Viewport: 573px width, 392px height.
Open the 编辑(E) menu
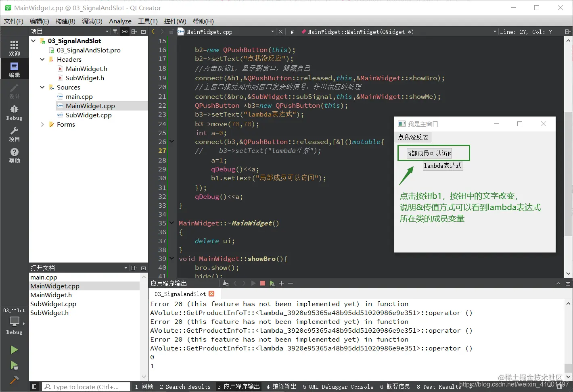tap(40, 21)
